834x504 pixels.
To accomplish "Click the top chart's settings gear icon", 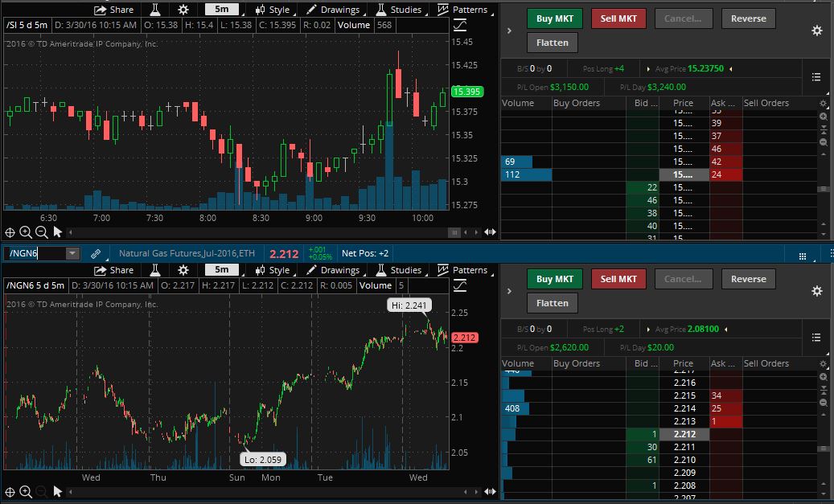I will click(x=183, y=10).
